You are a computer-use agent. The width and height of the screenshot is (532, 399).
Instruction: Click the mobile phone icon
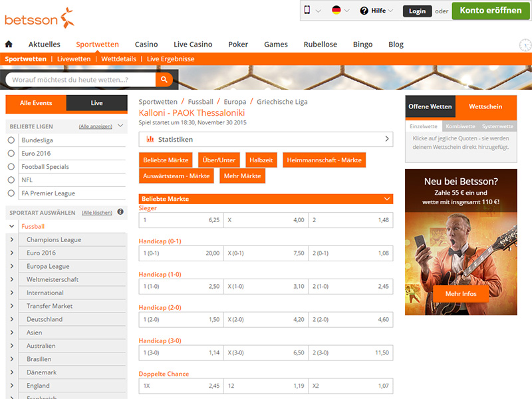click(x=307, y=10)
